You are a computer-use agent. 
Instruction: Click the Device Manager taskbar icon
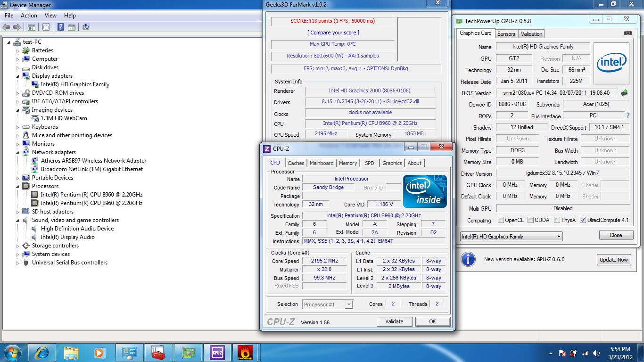tap(129, 353)
